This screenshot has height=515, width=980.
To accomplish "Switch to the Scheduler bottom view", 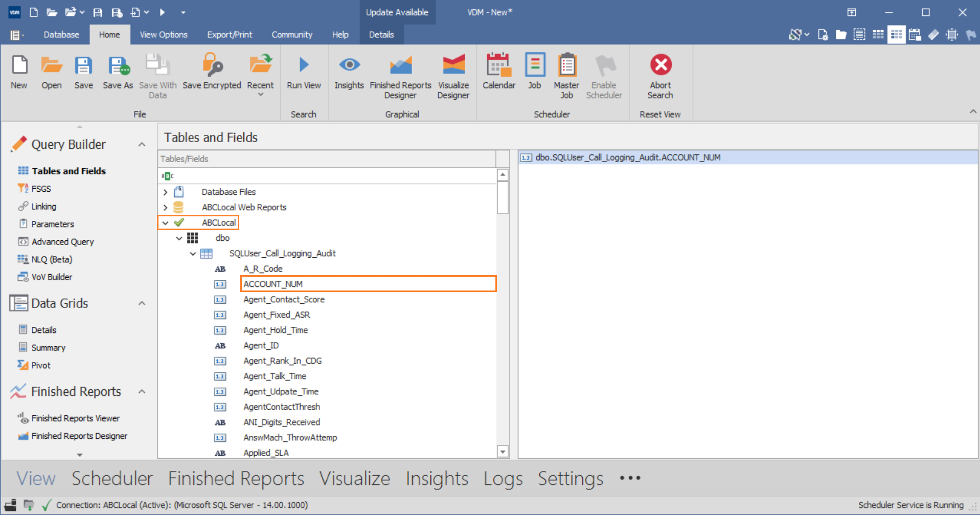I will coord(112,479).
